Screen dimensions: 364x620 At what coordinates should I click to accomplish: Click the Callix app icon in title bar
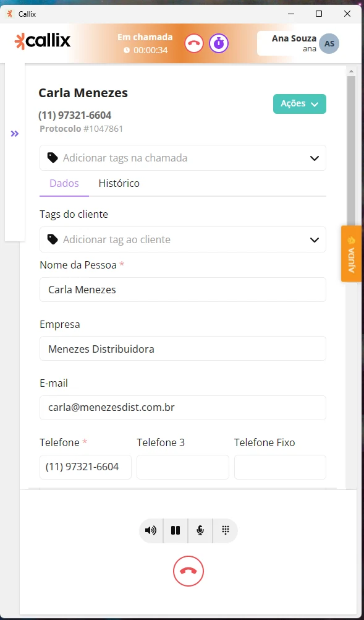point(10,14)
